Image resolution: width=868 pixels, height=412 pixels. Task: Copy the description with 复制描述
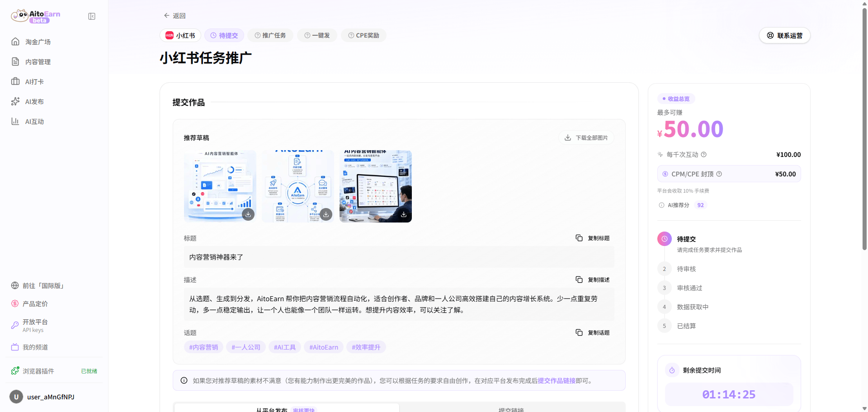(x=593, y=279)
